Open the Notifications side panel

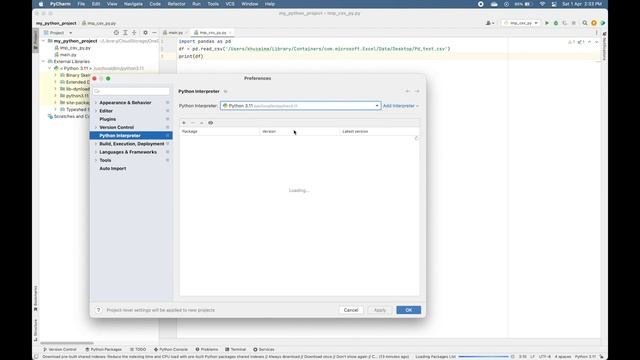click(604, 46)
